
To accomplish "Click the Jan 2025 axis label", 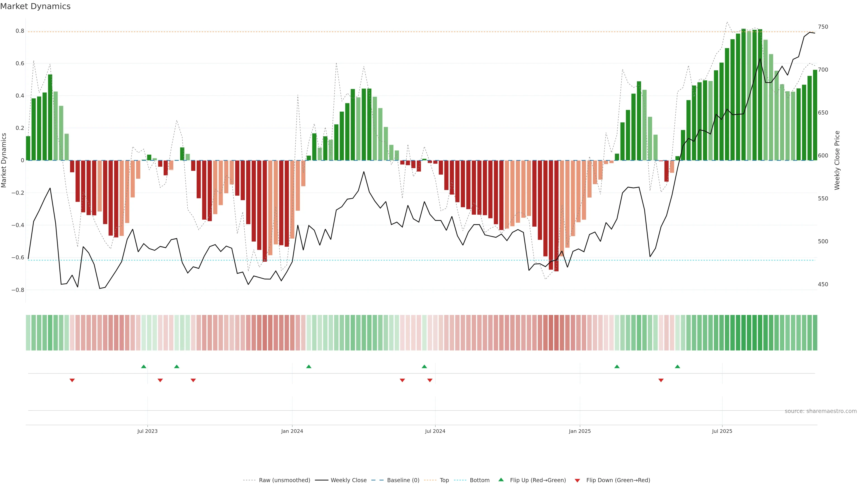I will [580, 431].
